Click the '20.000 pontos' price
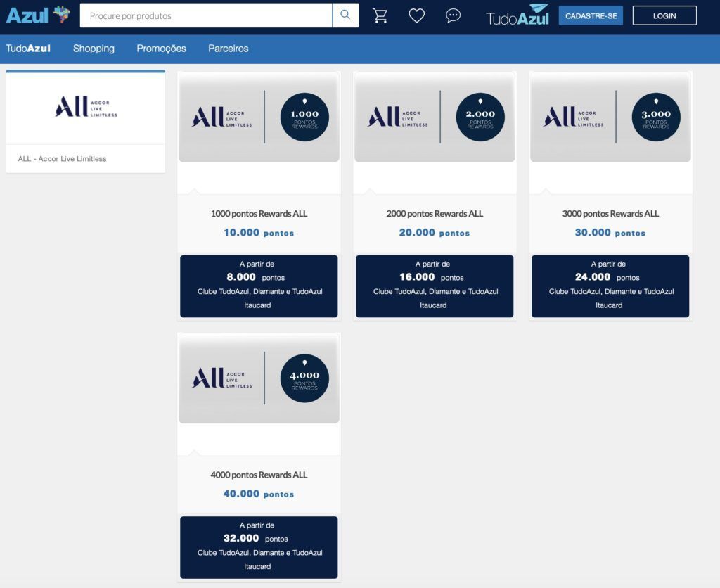The width and height of the screenshot is (720, 588). point(435,232)
